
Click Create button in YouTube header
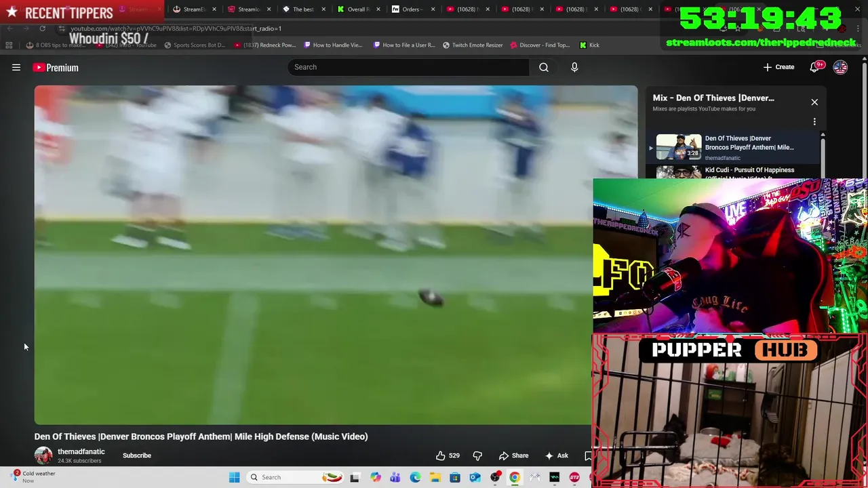click(778, 67)
